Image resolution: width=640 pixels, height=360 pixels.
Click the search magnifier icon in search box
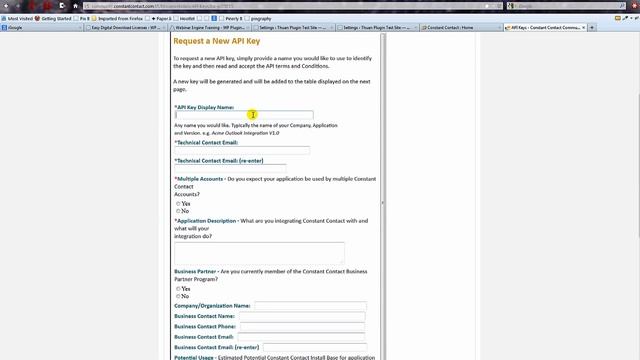pyautogui.click(x=622, y=6)
